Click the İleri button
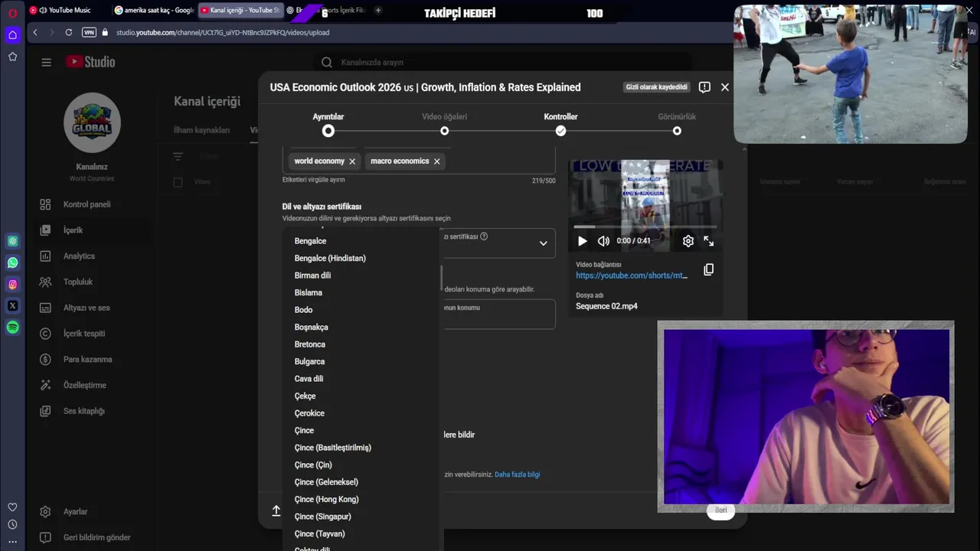 [720, 510]
